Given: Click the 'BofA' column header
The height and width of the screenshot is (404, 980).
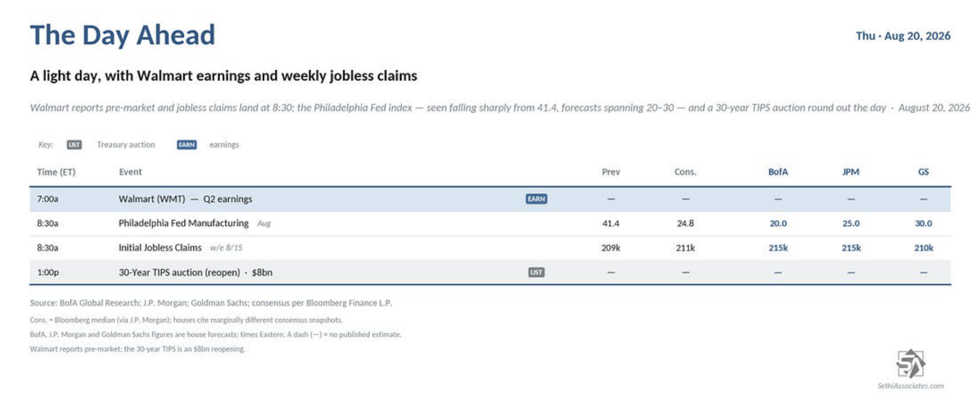Looking at the screenshot, I should (778, 172).
